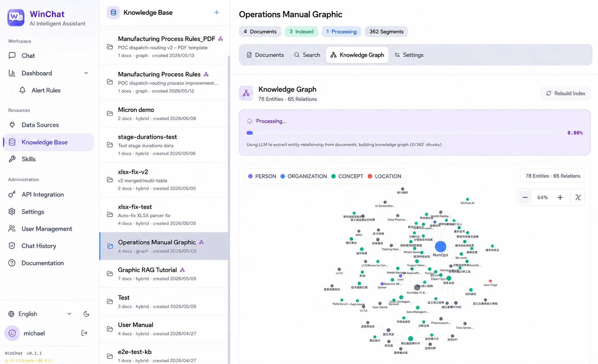
Task: Open Documentation help item
Action: click(48, 263)
